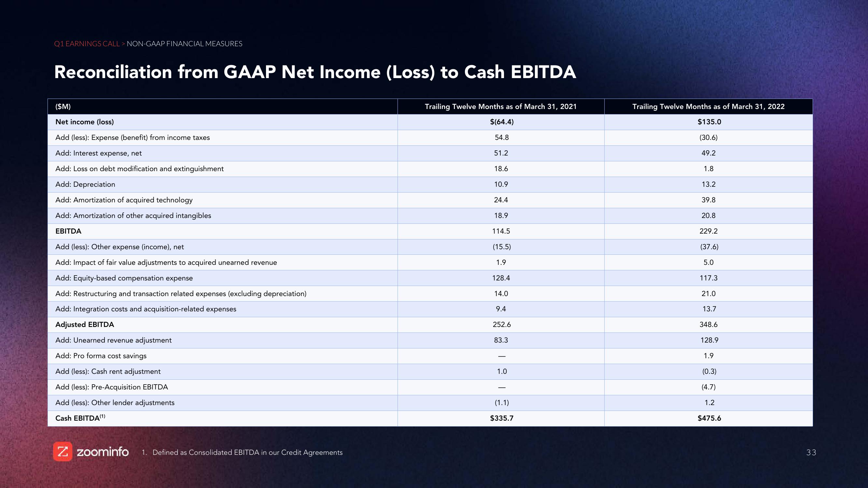Image resolution: width=868 pixels, height=488 pixels.
Task: Click the 83.3 unearned revenue value
Action: (x=501, y=341)
